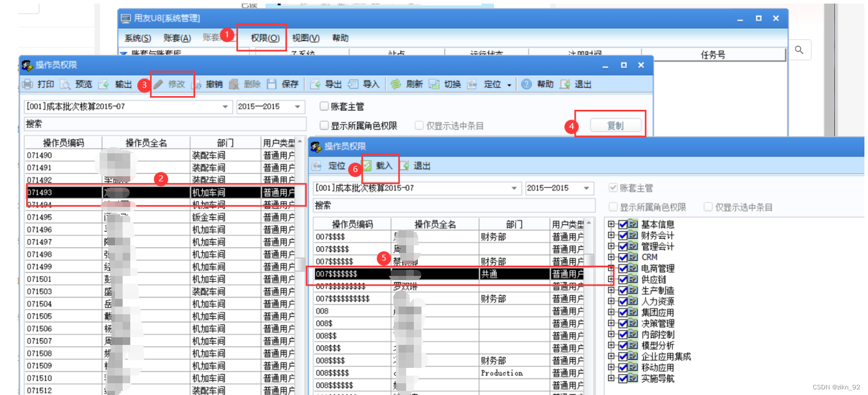Open the 帮助 menu in U8 menu bar
The width and height of the screenshot is (868, 395).
pos(340,38)
